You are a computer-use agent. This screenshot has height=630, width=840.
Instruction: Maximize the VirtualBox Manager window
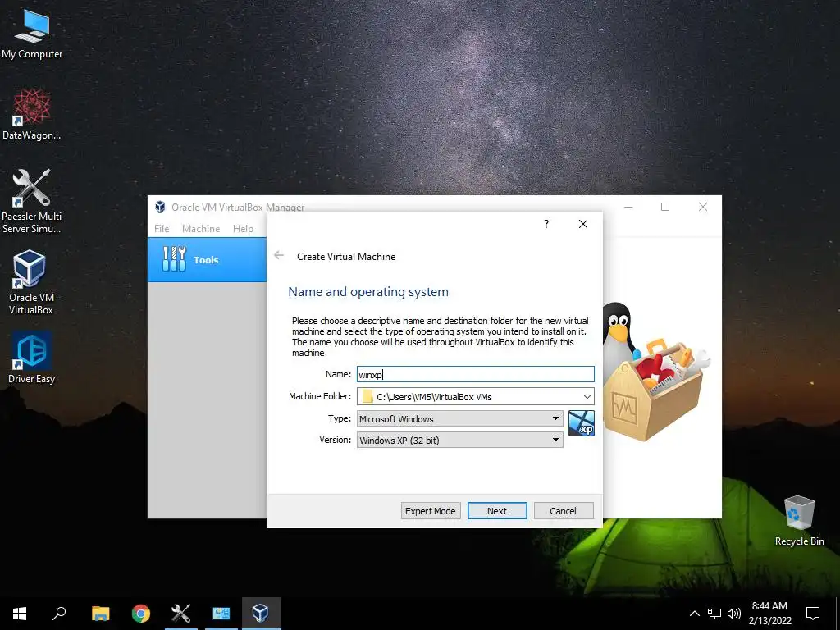click(x=664, y=207)
